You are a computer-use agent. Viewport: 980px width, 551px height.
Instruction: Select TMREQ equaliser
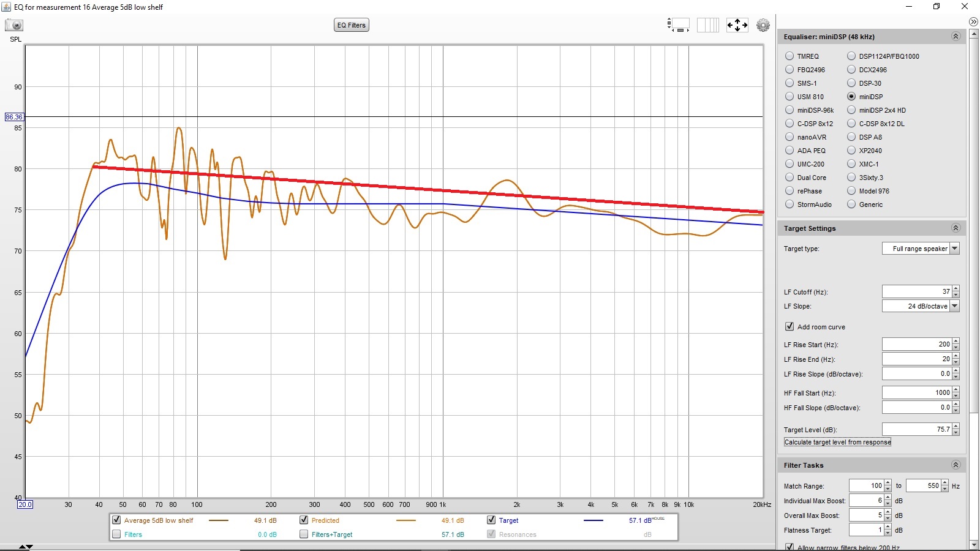pyautogui.click(x=790, y=56)
